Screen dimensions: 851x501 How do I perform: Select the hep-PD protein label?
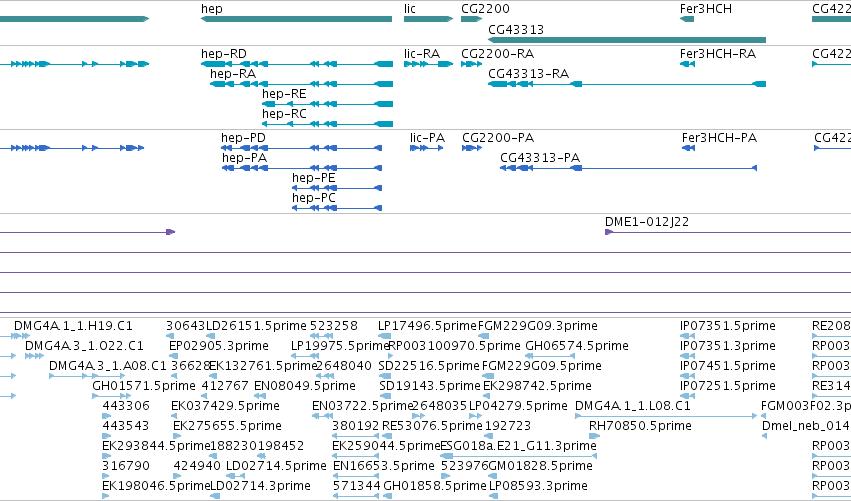(243, 138)
